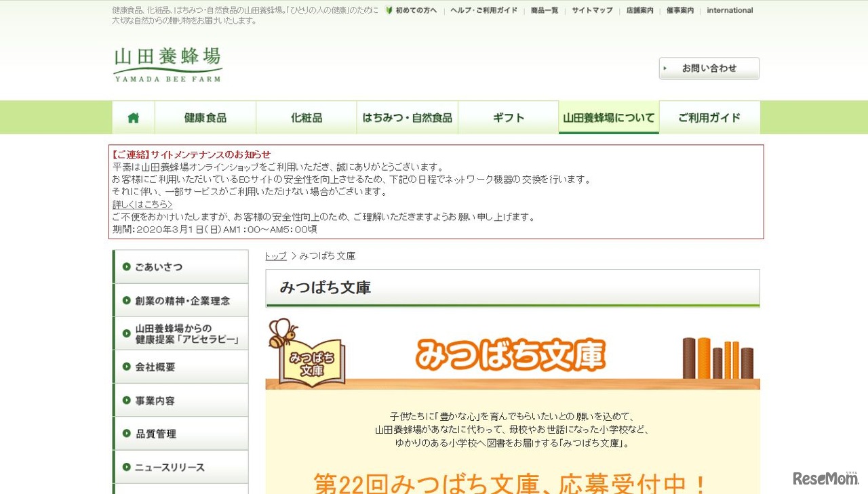Open 会社概要 in the sidebar
The image size is (868, 494).
tap(180, 367)
